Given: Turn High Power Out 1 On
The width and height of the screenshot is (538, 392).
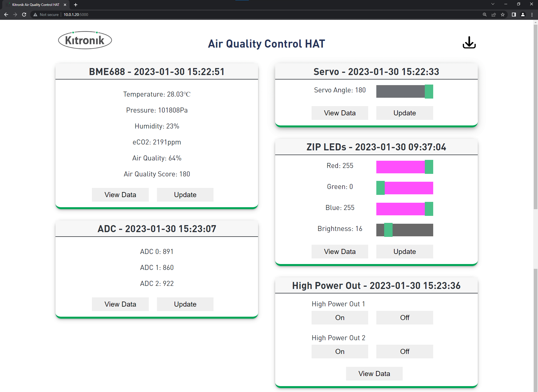Looking at the screenshot, I should pos(340,318).
